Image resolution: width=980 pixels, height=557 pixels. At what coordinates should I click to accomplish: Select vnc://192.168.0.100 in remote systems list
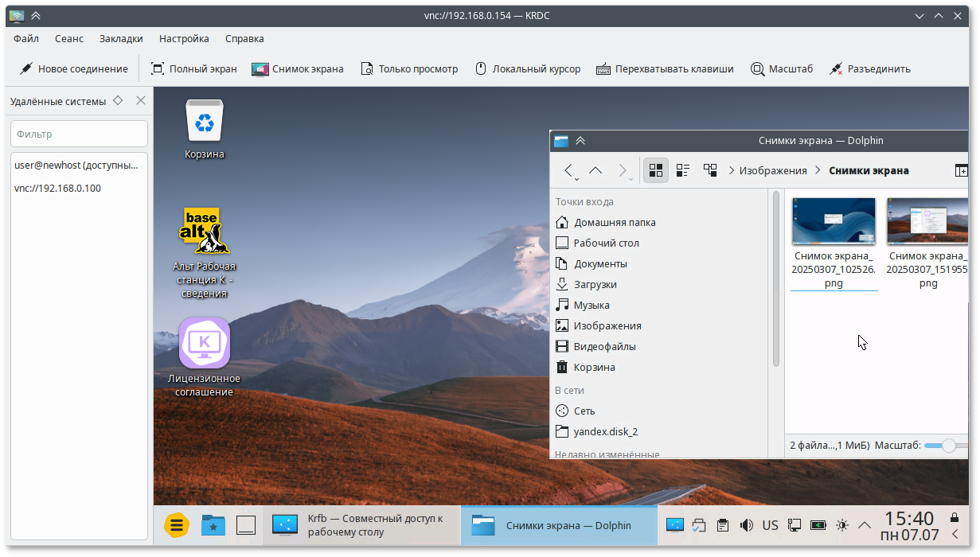(58, 189)
